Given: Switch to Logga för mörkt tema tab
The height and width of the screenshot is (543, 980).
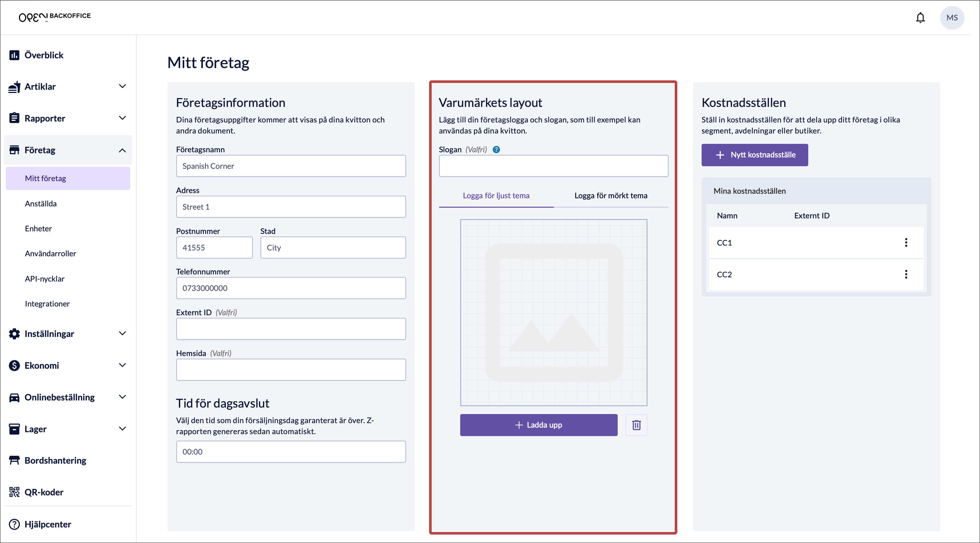Looking at the screenshot, I should (611, 195).
